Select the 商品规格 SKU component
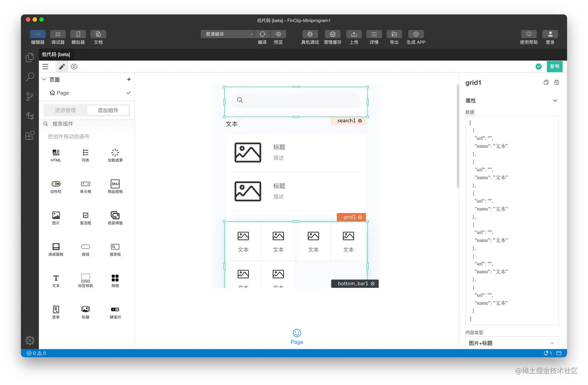Image resolution: width=588 pixels, height=385 pixels. pos(115,187)
